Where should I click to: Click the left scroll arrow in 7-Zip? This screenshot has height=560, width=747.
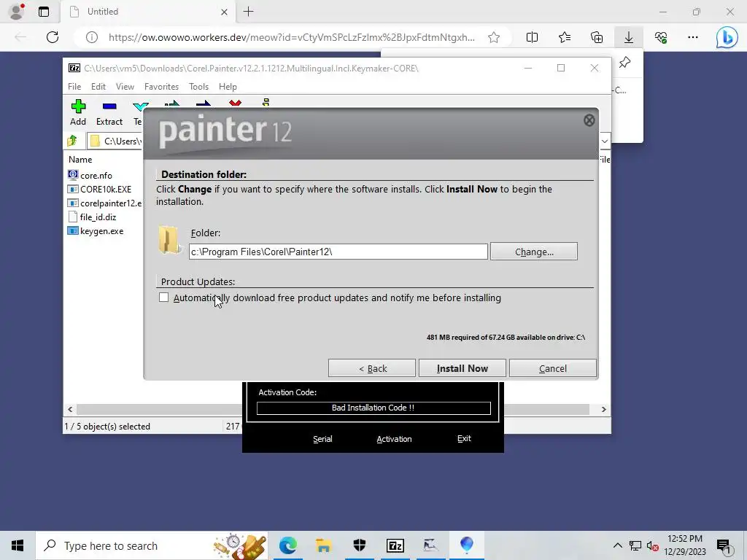(x=70, y=410)
